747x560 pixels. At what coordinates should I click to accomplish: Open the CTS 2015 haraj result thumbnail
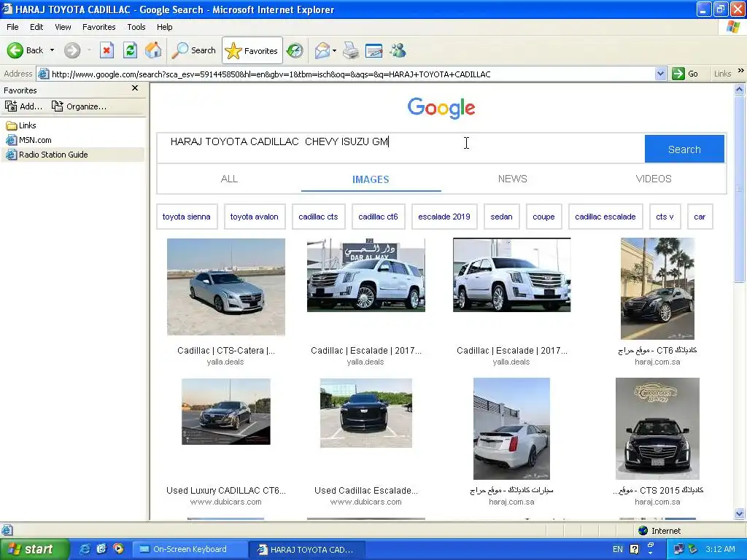(x=657, y=429)
